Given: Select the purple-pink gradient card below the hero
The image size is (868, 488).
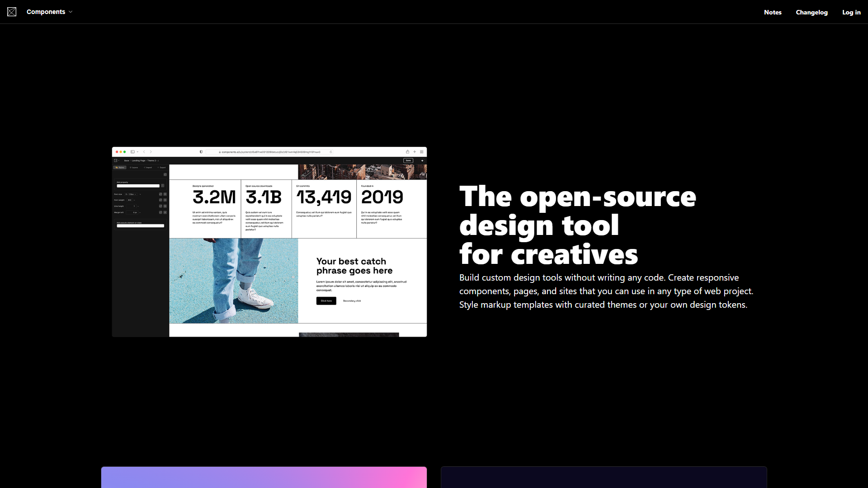Looking at the screenshot, I should [264, 477].
